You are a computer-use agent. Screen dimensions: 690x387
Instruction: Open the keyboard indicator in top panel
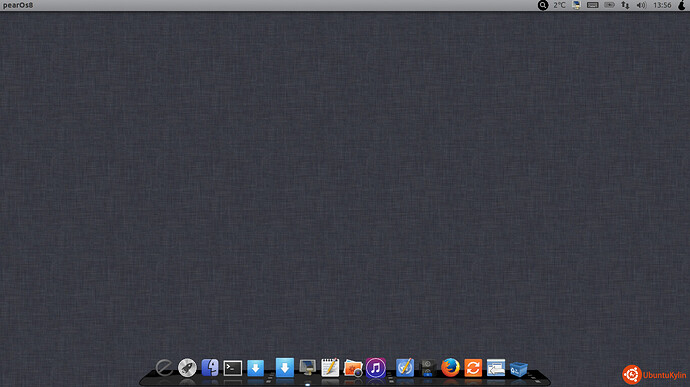click(593, 5)
